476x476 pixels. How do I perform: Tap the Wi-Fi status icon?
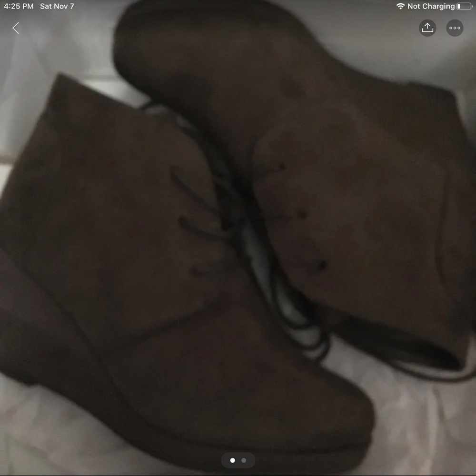pos(400,6)
